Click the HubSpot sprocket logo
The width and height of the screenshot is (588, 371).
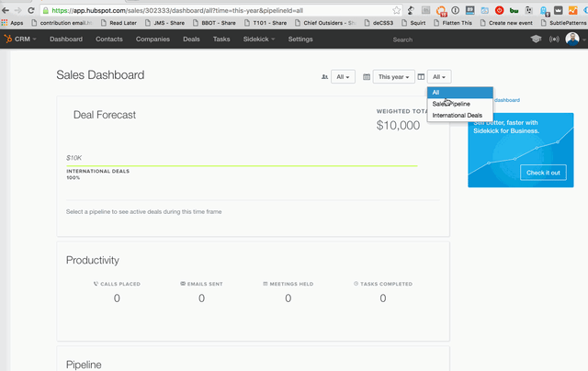coord(8,39)
